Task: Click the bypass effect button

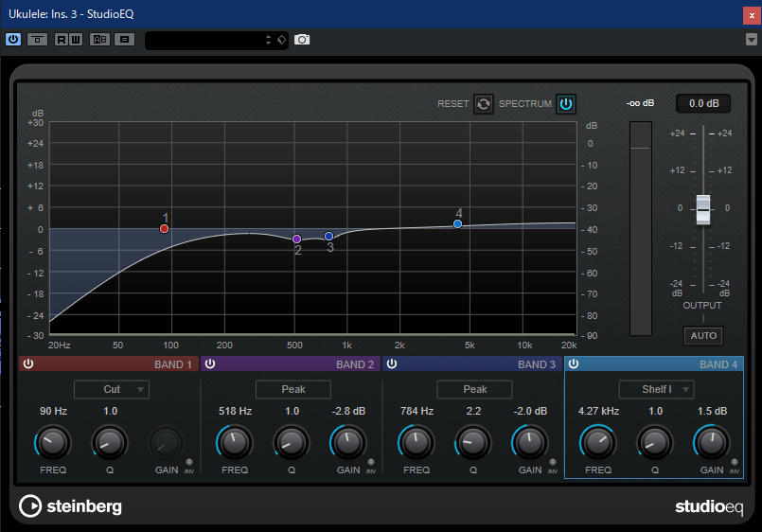Action: tap(38, 40)
